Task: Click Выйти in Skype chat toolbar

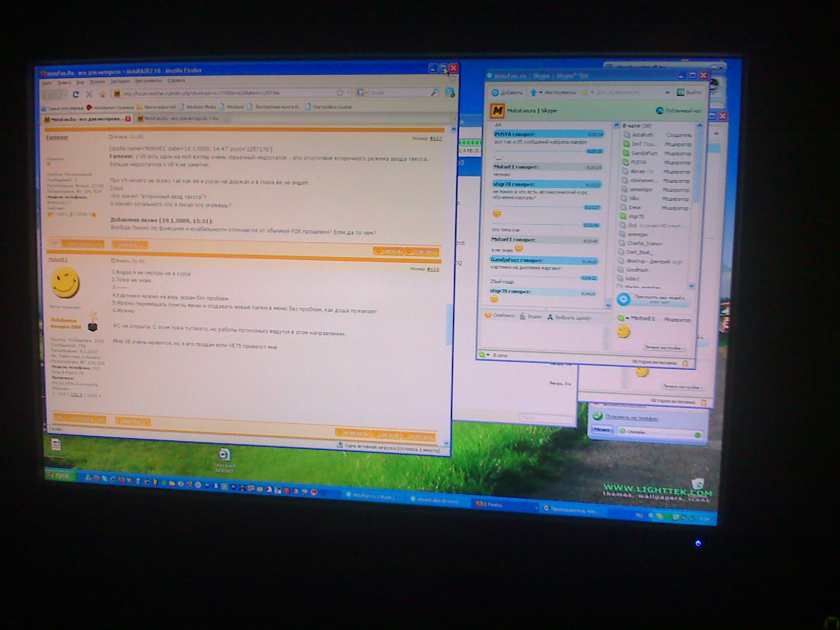Action: [689, 92]
